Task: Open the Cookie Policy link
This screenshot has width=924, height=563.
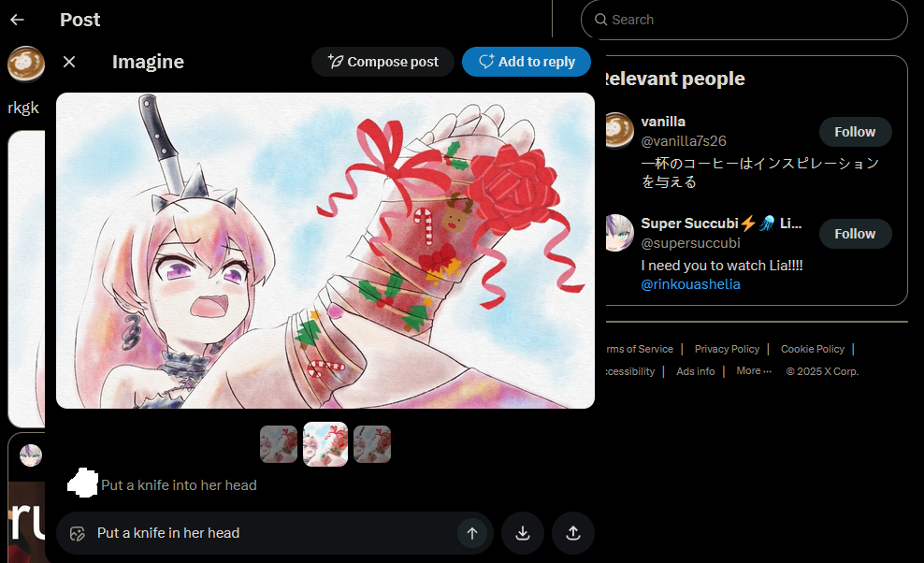Action: (x=813, y=349)
